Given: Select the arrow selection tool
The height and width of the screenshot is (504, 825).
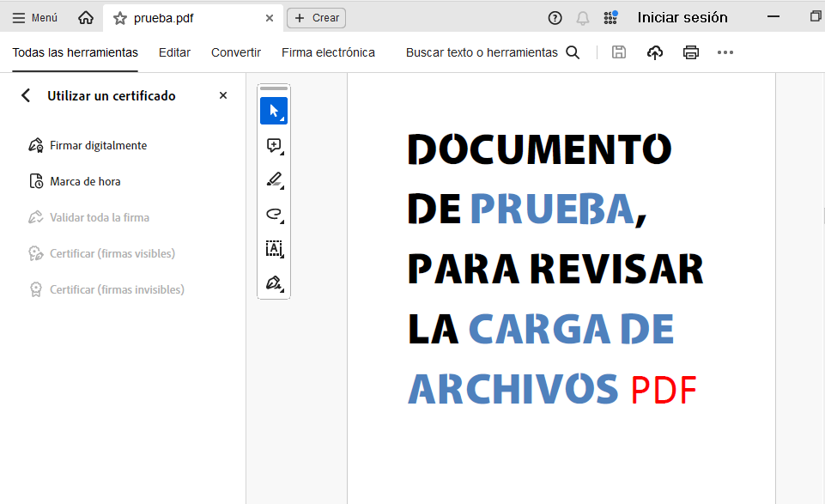Looking at the screenshot, I should 274,111.
